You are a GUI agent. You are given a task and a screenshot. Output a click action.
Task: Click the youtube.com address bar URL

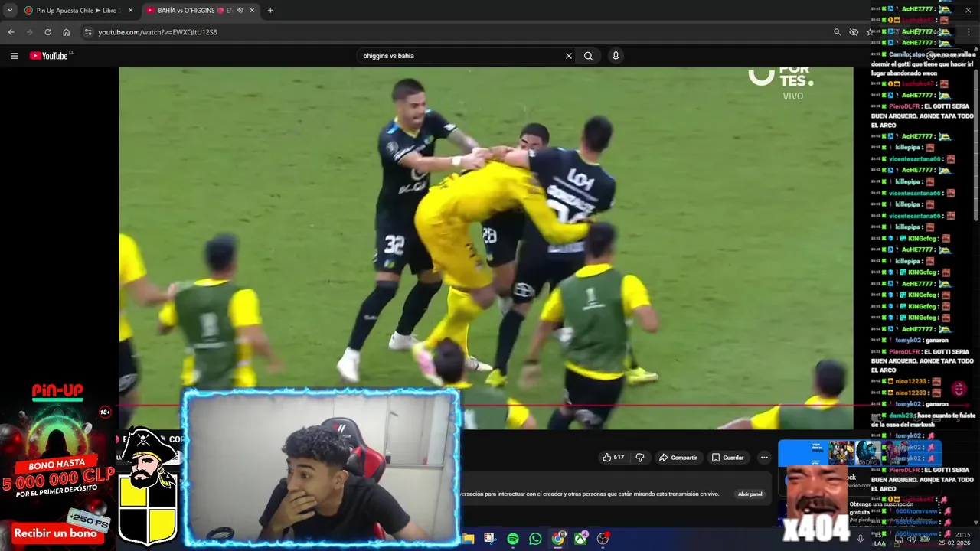(x=158, y=32)
